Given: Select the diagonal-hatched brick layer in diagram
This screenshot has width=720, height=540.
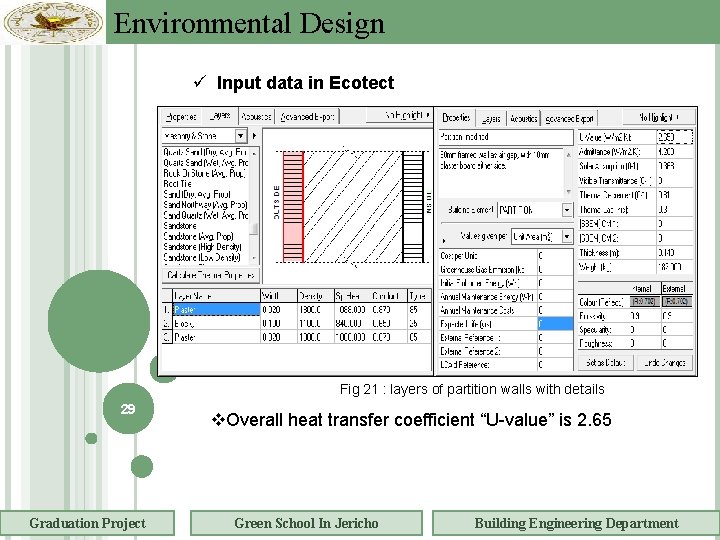Looking at the screenshot, I should point(353,207).
